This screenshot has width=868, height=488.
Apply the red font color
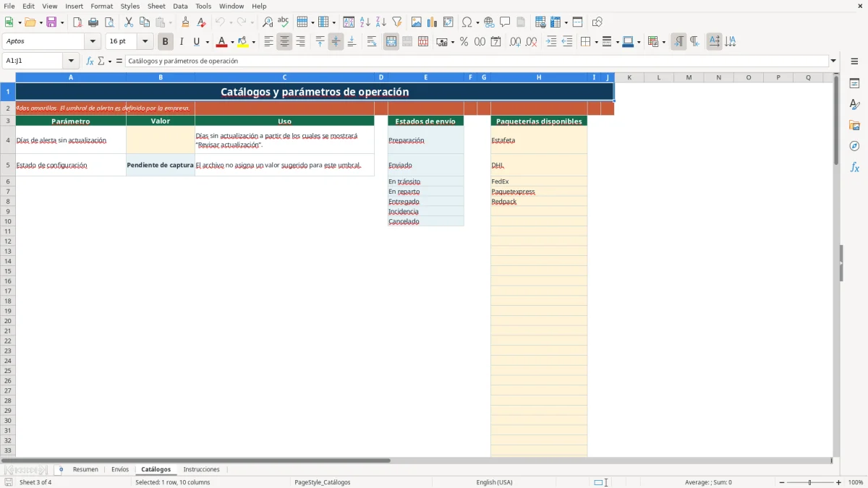221,42
